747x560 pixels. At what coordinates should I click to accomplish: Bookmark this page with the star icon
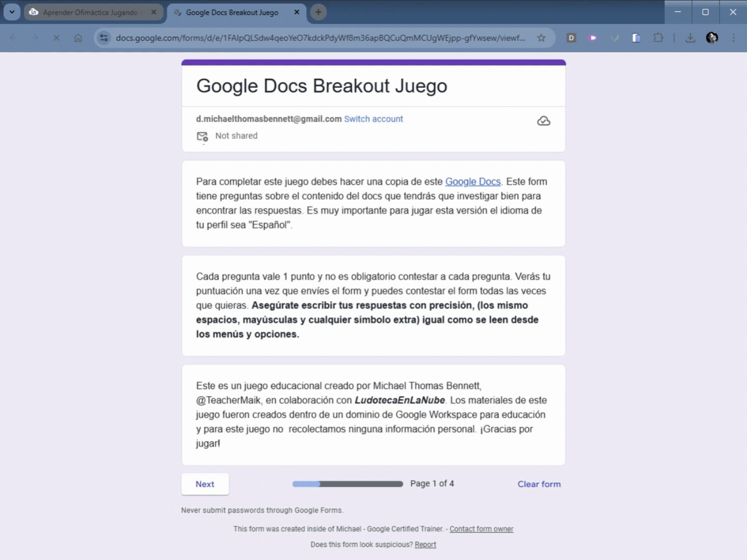tap(541, 38)
